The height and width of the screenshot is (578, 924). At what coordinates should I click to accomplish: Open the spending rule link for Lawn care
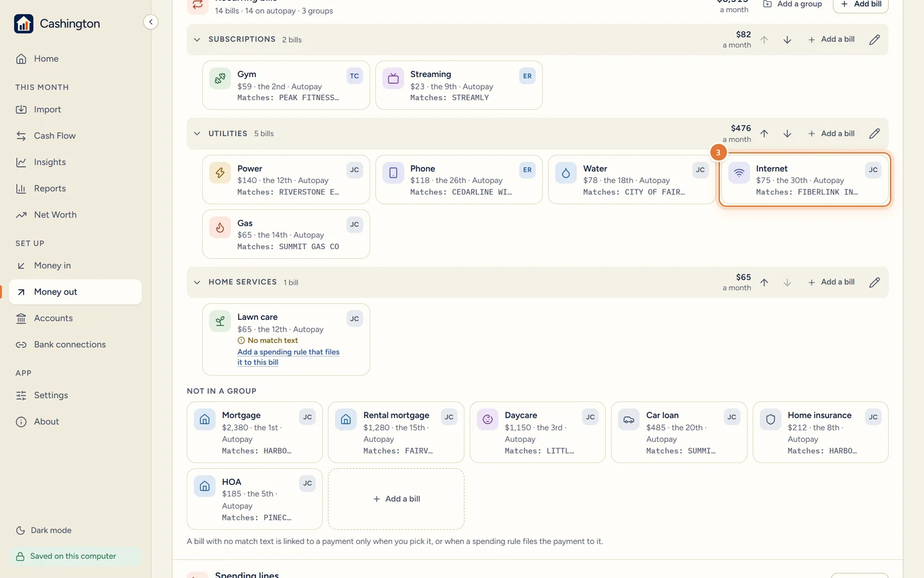[x=288, y=357]
